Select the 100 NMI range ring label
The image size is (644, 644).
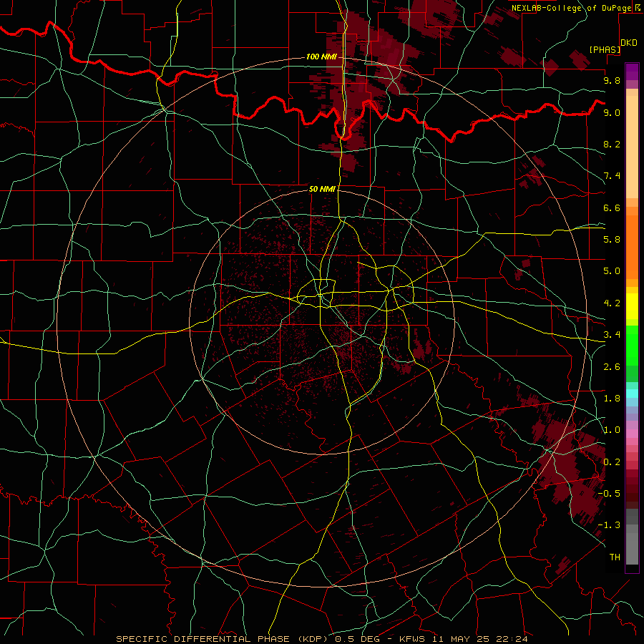(x=321, y=57)
